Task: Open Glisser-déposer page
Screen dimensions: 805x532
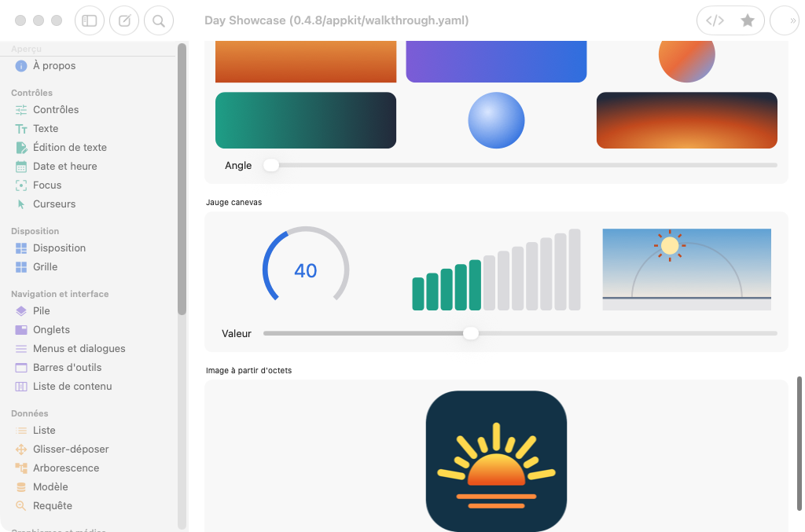Action: 71,449
